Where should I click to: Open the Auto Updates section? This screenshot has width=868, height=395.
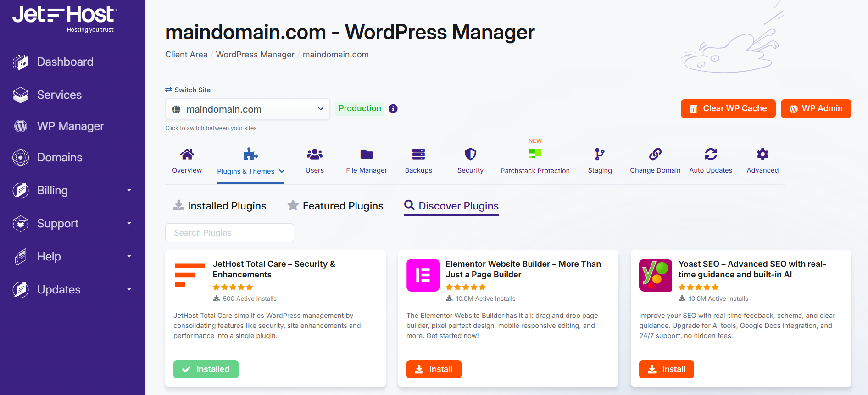(711, 161)
